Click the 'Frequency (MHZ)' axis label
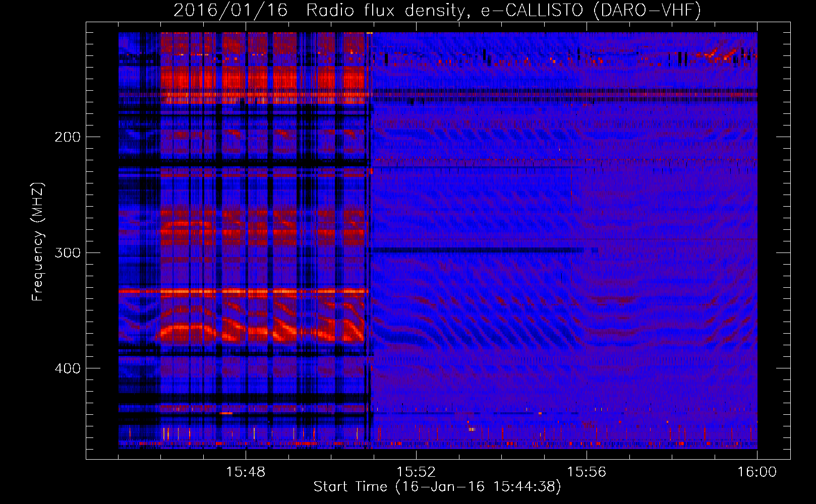 pyautogui.click(x=38, y=242)
